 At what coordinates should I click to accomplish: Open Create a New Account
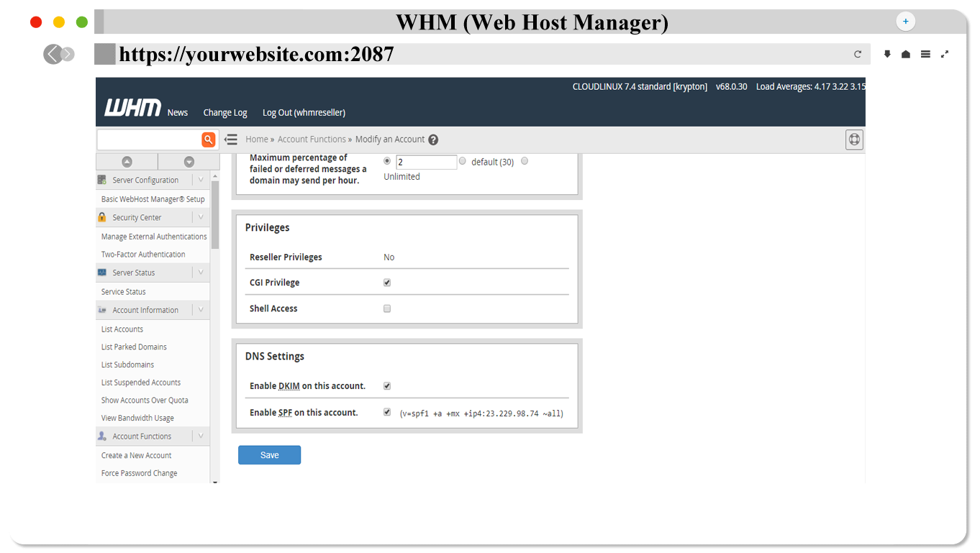tap(137, 455)
